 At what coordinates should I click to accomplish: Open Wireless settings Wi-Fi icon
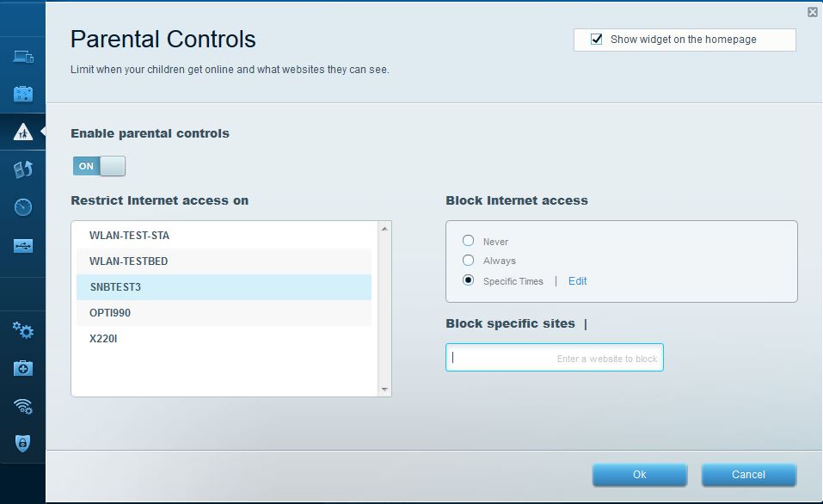[x=22, y=406]
